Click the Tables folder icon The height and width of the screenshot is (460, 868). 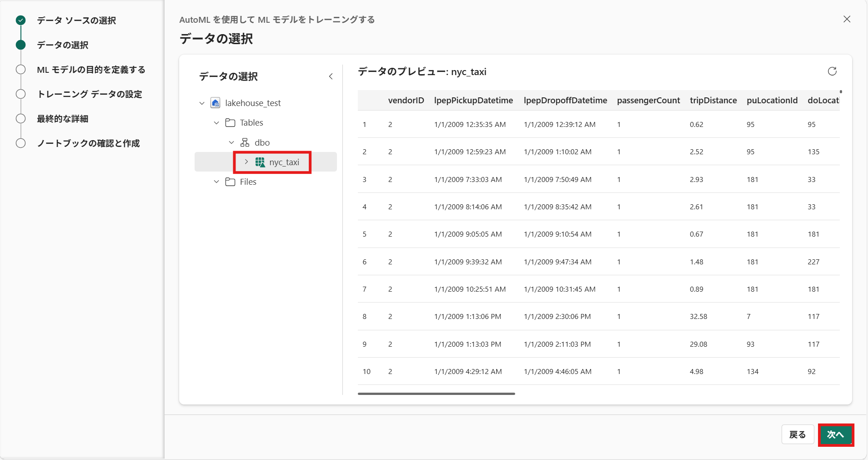click(231, 123)
